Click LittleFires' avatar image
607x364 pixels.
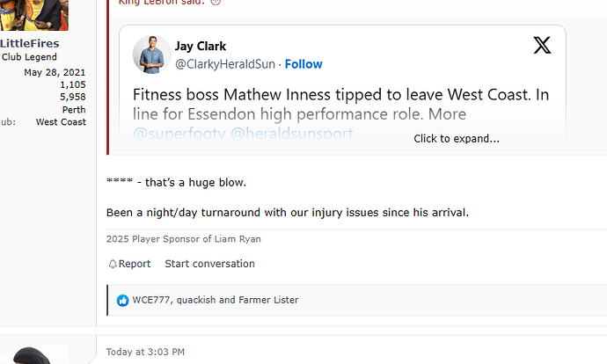point(34,16)
